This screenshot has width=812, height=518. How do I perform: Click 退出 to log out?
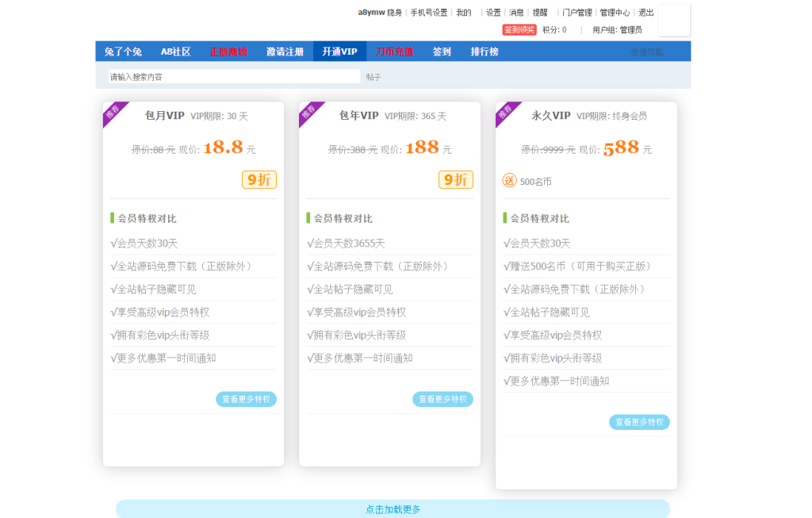645,13
